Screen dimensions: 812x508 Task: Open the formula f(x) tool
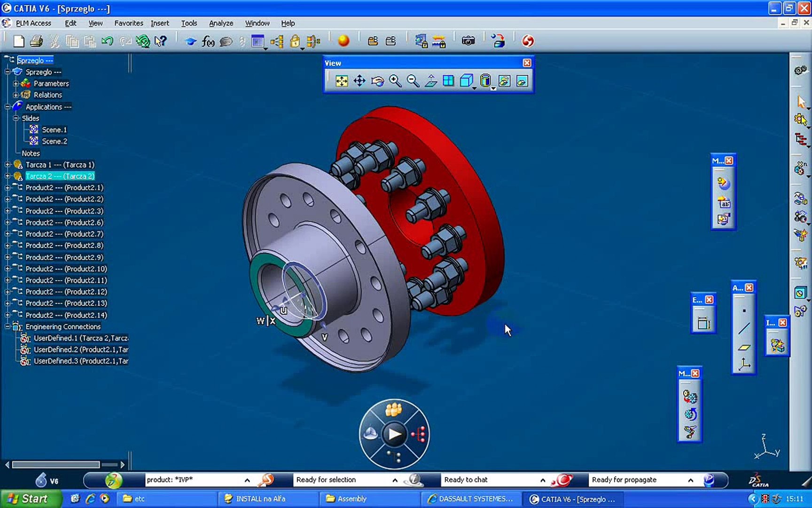[208, 41]
